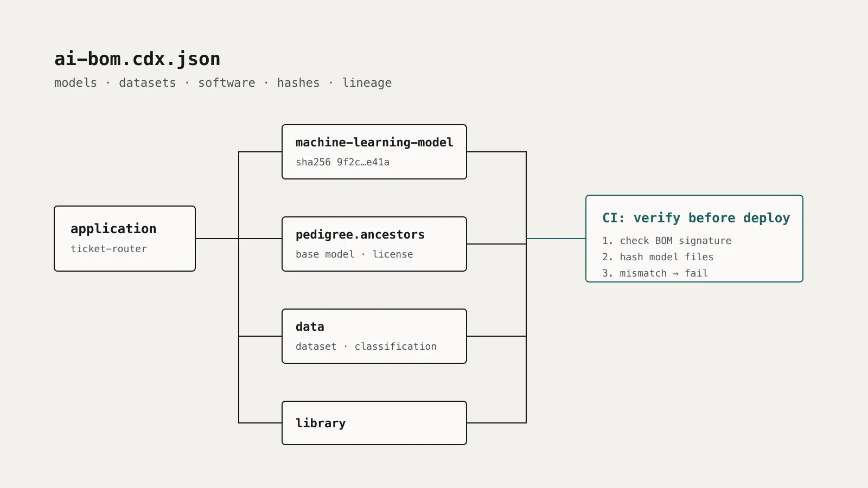
Task: Click the ticket-router label
Action: click(108, 249)
